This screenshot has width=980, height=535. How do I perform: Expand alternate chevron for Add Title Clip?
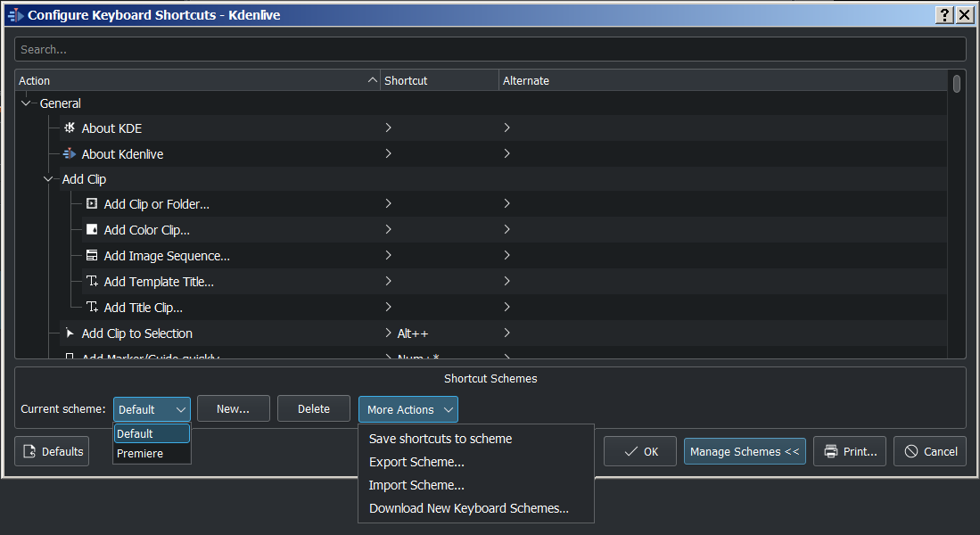click(x=506, y=307)
